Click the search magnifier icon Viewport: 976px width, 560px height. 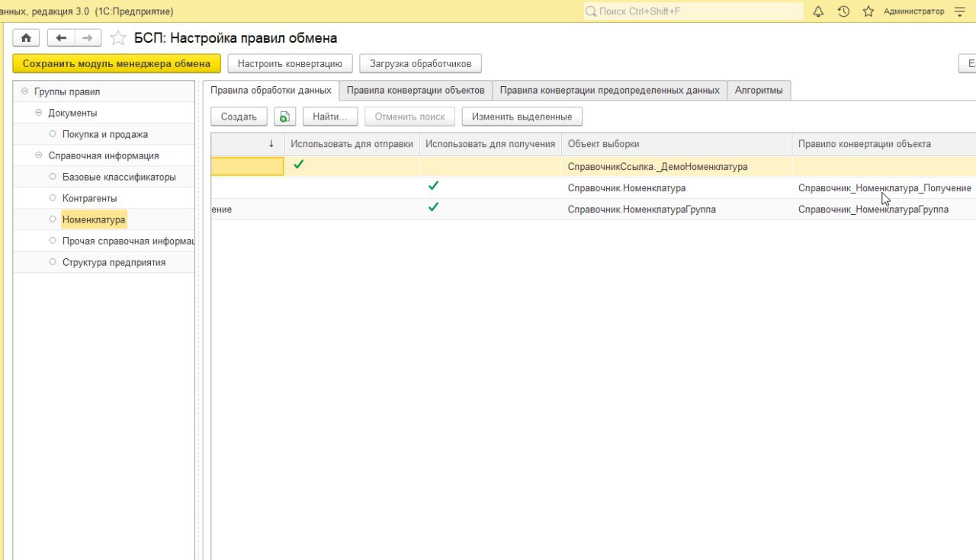[591, 11]
